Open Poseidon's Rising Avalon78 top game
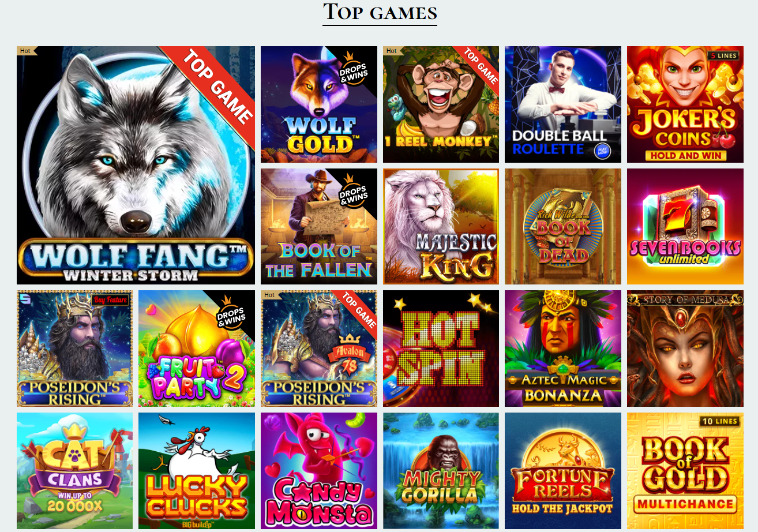 click(x=319, y=349)
